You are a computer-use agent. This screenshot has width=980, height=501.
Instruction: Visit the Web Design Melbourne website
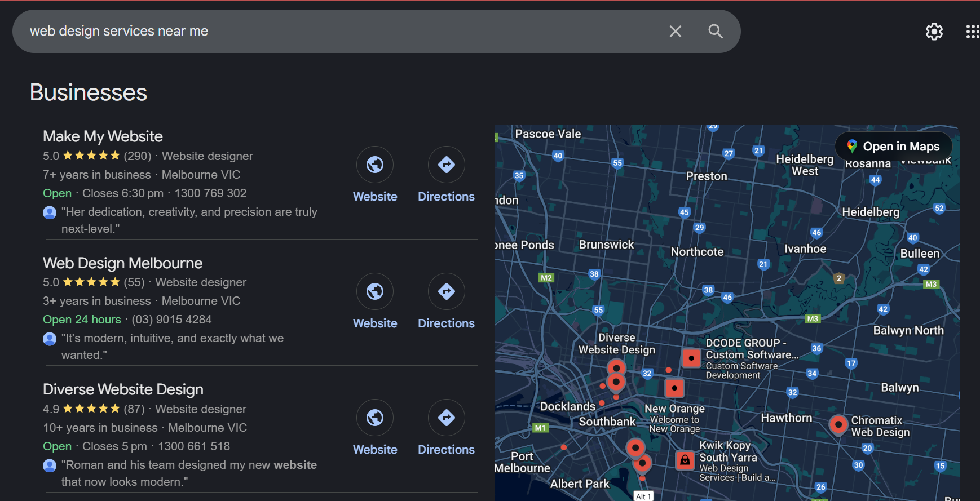click(x=375, y=292)
